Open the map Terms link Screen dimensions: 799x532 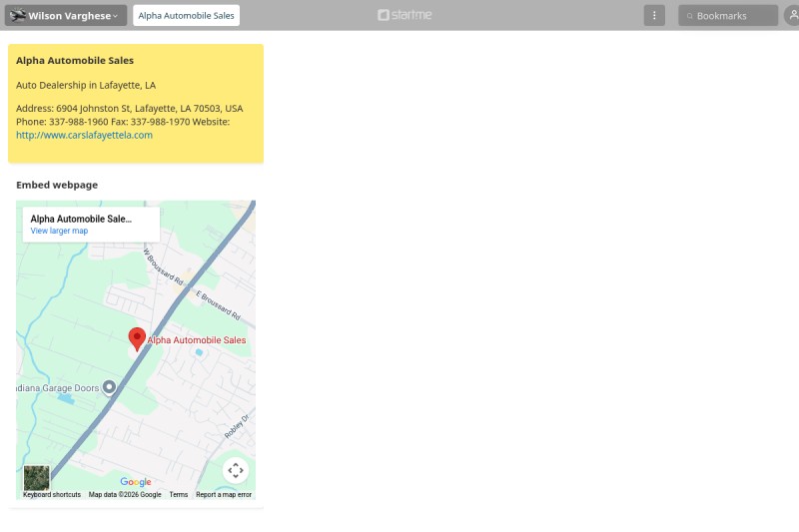coord(179,494)
